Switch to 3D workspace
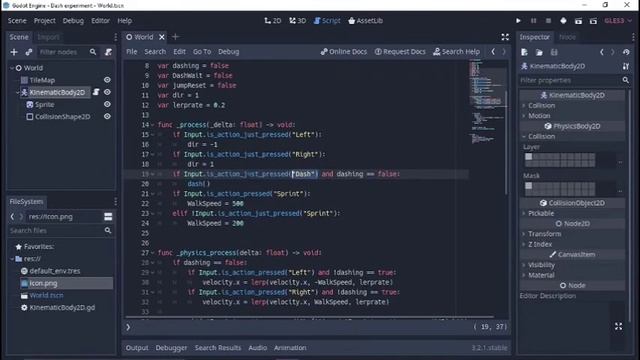Screen dimensions: 640x360 point(298,20)
